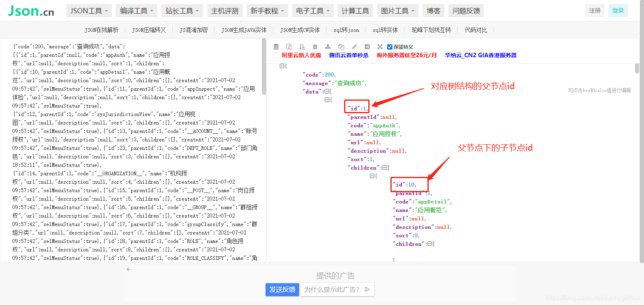Open the 编译工具 dropdown menu
This screenshot has height=305, width=644.
tap(136, 11)
